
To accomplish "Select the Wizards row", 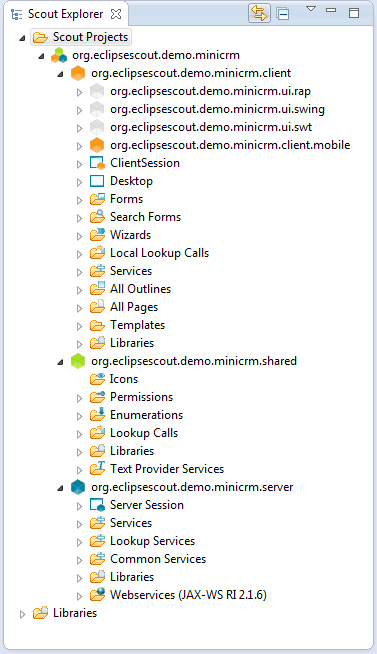I will [130, 235].
